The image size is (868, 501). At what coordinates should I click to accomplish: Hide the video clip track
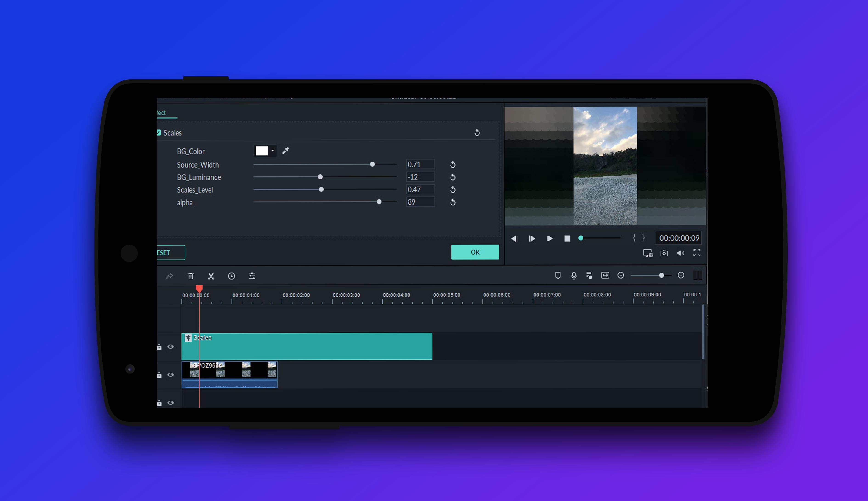point(171,375)
